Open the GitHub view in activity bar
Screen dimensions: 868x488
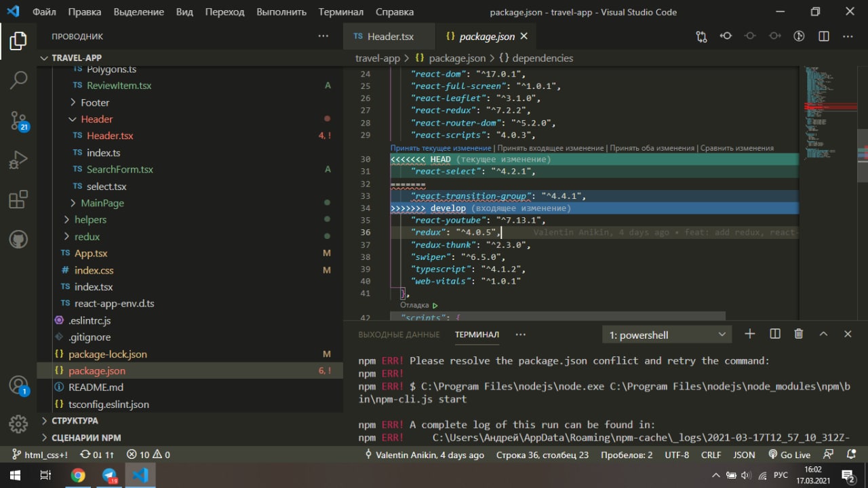point(18,239)
